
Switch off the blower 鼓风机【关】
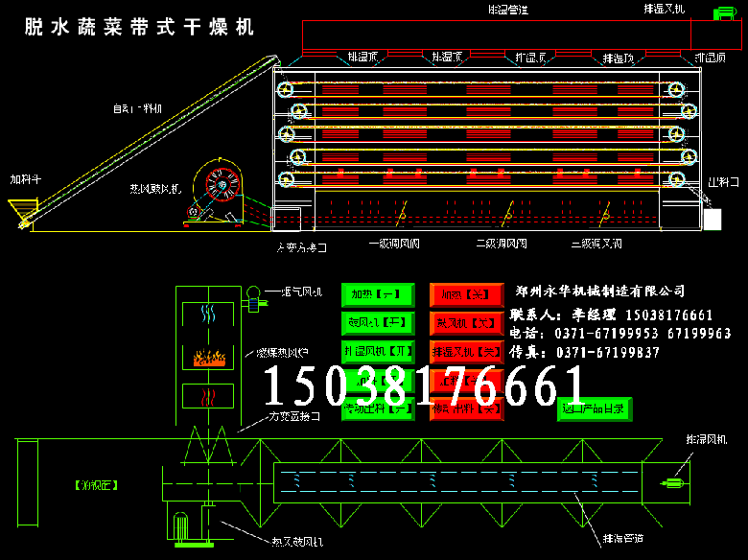click(466, 322)
